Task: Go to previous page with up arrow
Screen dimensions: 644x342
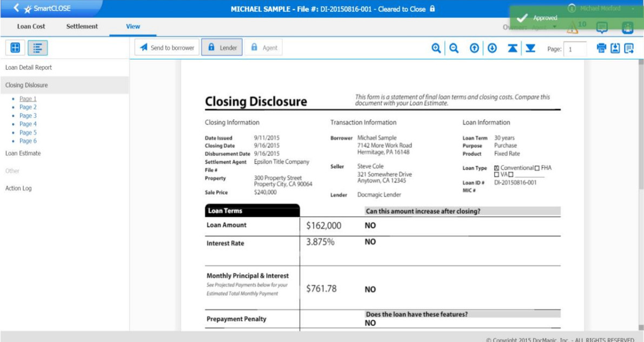Action: point(474,48)
